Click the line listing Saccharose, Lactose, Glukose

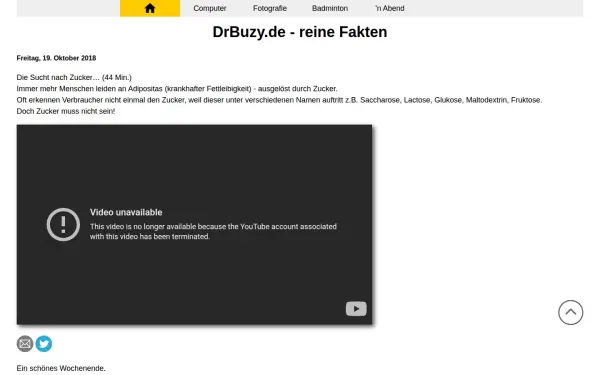tap(279, 100)
